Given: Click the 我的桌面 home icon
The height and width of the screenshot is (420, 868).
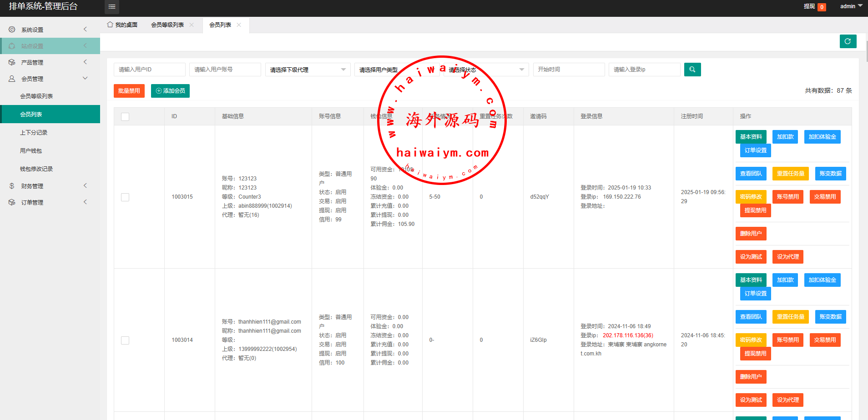Looking at the screenshot, I should [110, 25].
